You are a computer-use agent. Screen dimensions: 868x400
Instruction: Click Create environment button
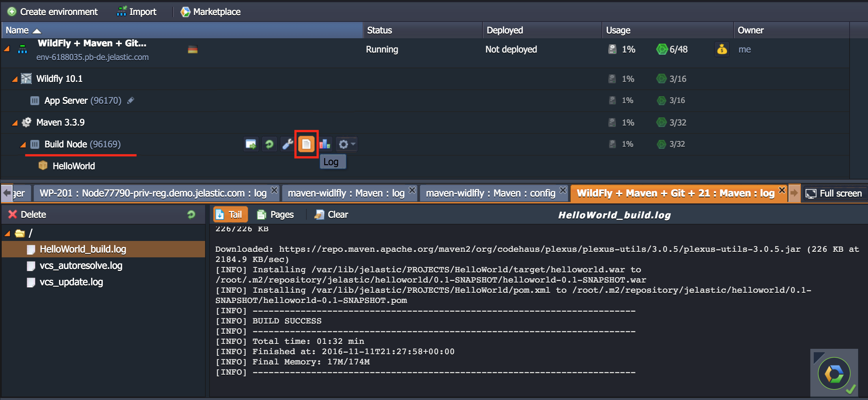click(53, 12)
